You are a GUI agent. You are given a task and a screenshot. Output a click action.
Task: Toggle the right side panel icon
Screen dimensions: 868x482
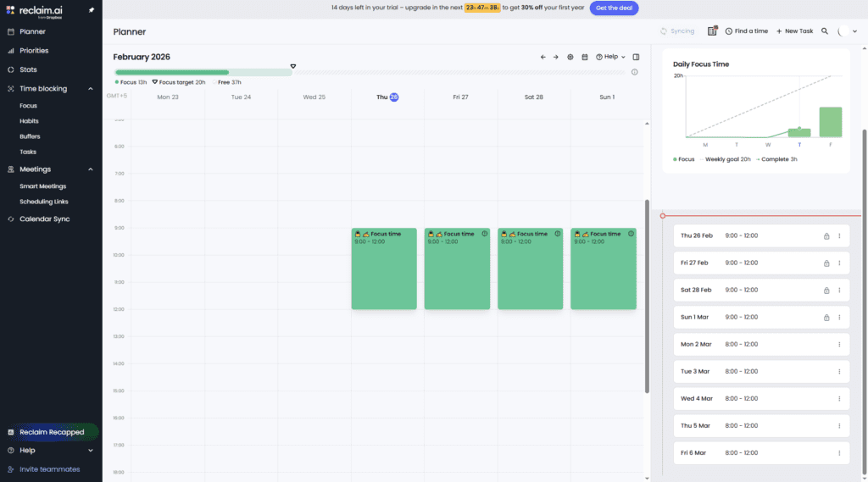click(x=636, y=57)
